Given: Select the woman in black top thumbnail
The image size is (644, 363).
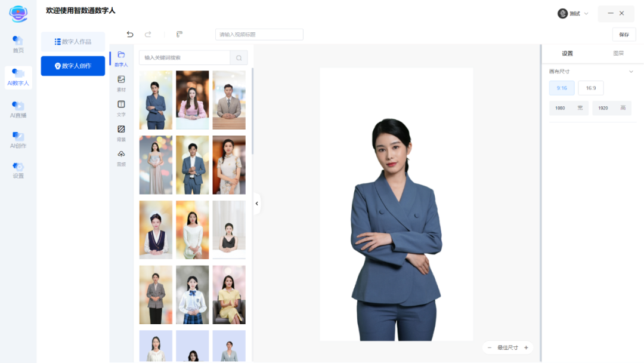Looking at the screenshot, I should 229,230.
